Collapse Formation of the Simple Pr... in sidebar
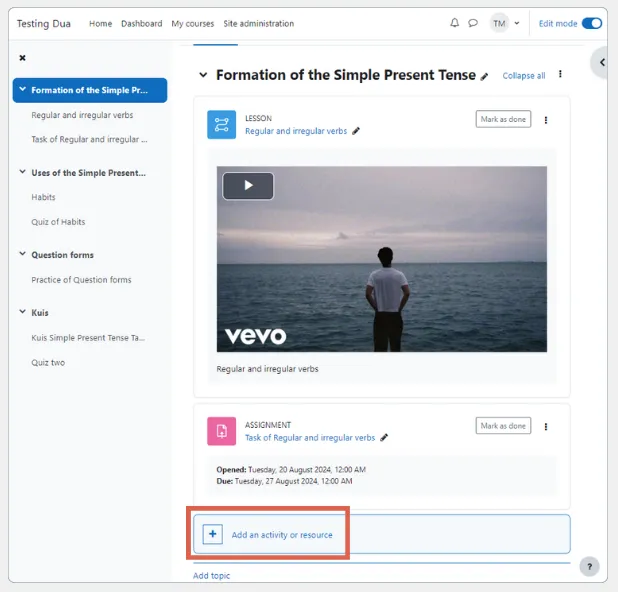618x592 pixels. (22, 89)
